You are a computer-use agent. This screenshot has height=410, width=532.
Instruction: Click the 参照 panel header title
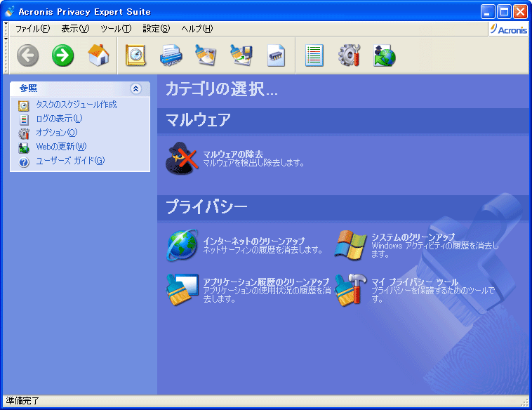point(28,88)
